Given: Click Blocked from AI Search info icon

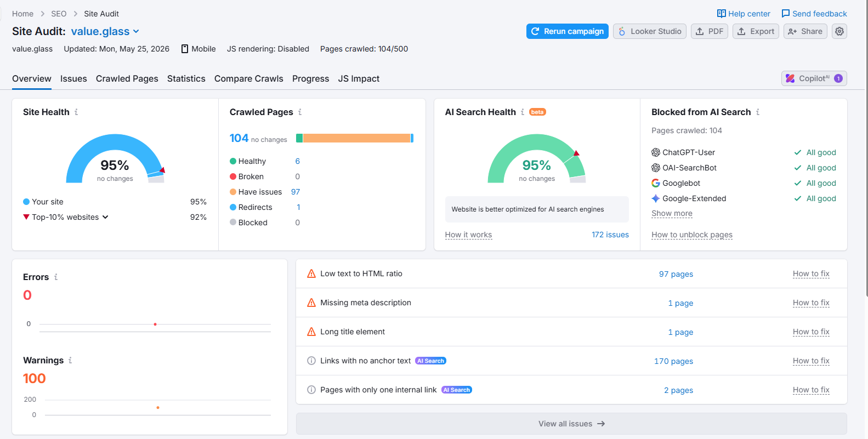Looking at the screenshot, I should (758, 112).
